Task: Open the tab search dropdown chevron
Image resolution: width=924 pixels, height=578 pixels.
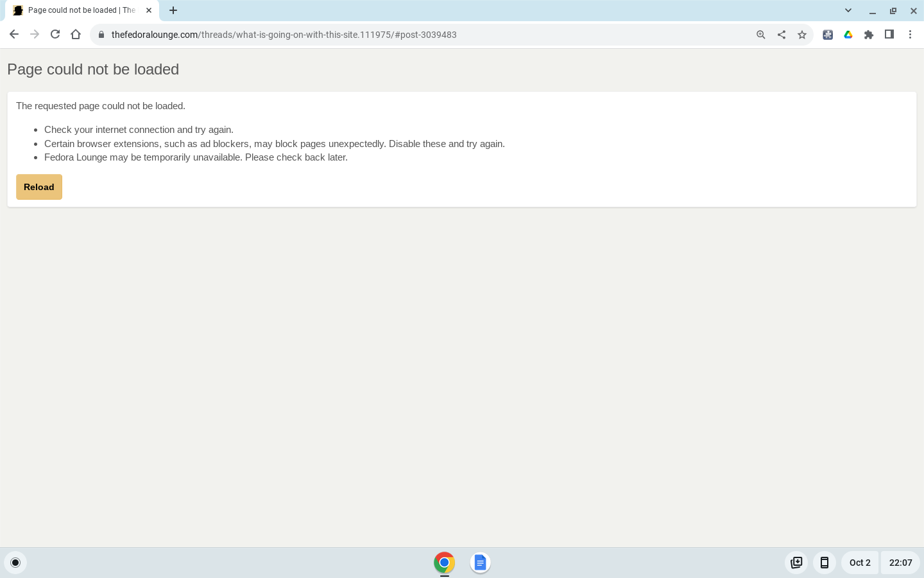Action: pyautogui.click(x=848, y=10)
